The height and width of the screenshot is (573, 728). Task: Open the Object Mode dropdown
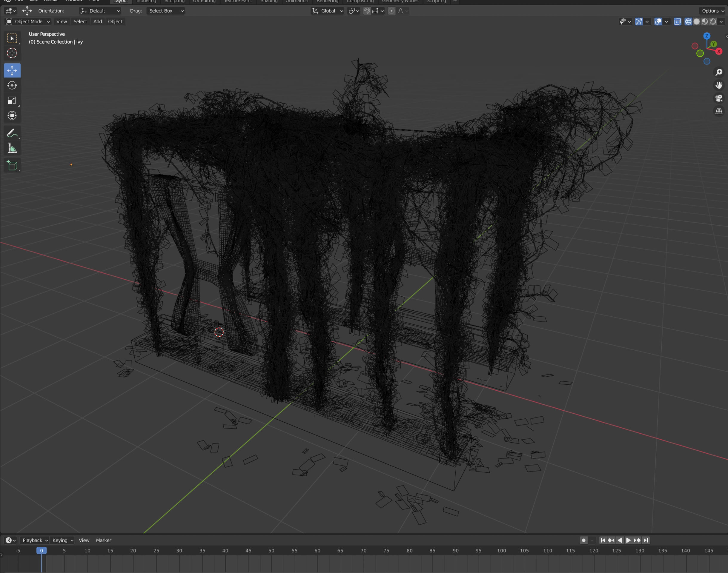(x=28, y=21)
